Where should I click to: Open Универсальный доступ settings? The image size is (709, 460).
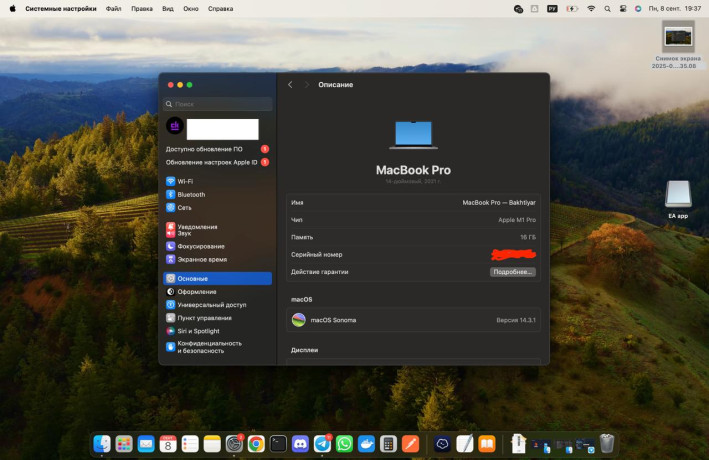[218, 305]
